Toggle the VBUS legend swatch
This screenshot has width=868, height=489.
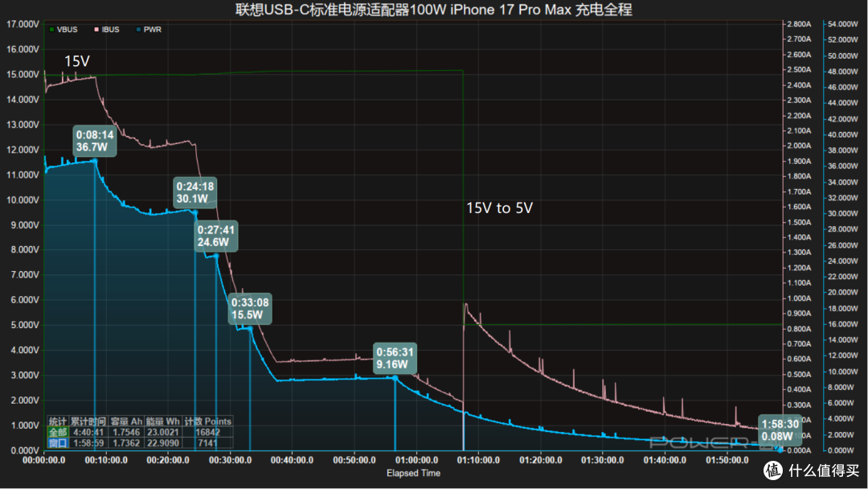click(52, 30)
